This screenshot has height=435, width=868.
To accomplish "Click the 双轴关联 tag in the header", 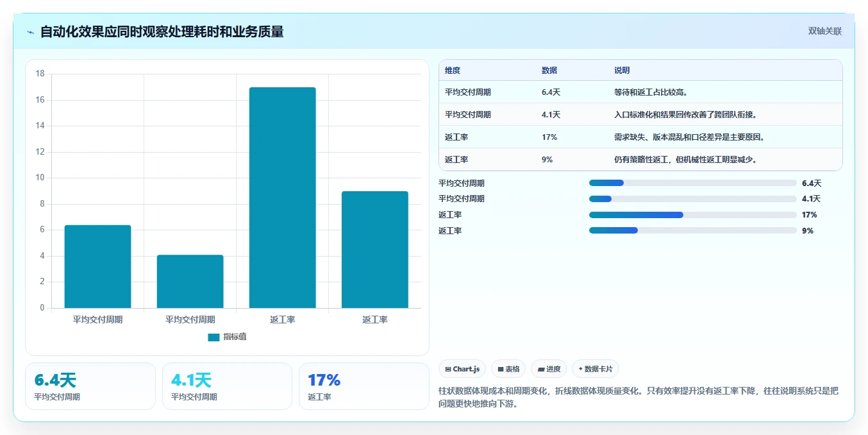I will pos(824,31).
